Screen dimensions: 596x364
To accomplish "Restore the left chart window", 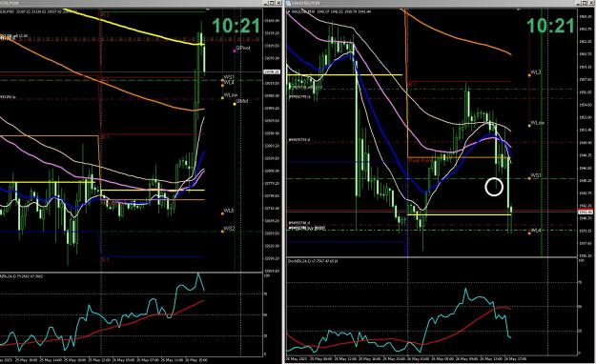I will [x=273, y=3].
